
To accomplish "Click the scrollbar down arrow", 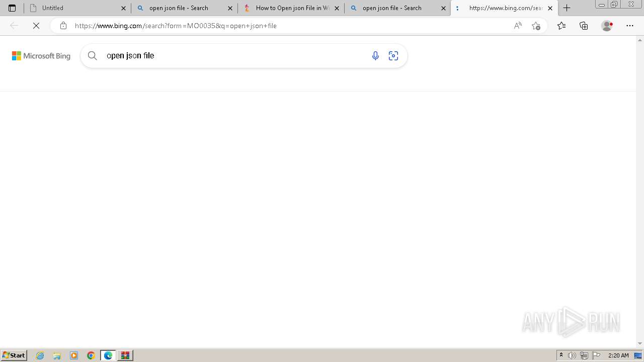I will (x=640, y=344).
